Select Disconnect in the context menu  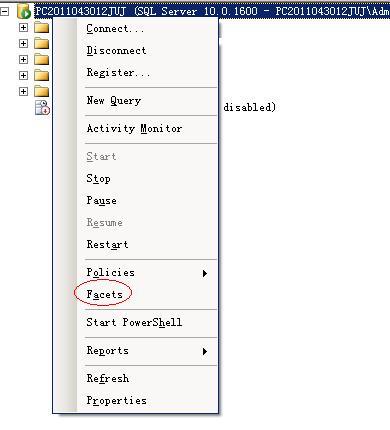point(116,51)
